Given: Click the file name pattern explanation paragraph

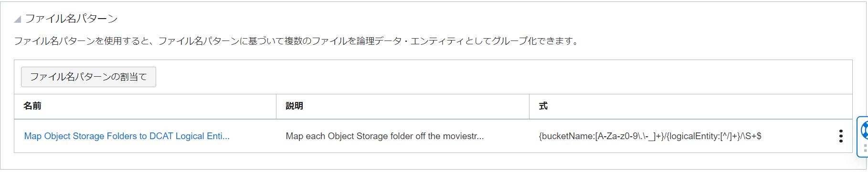Looking at the screenshot, I should pos(297,41).
